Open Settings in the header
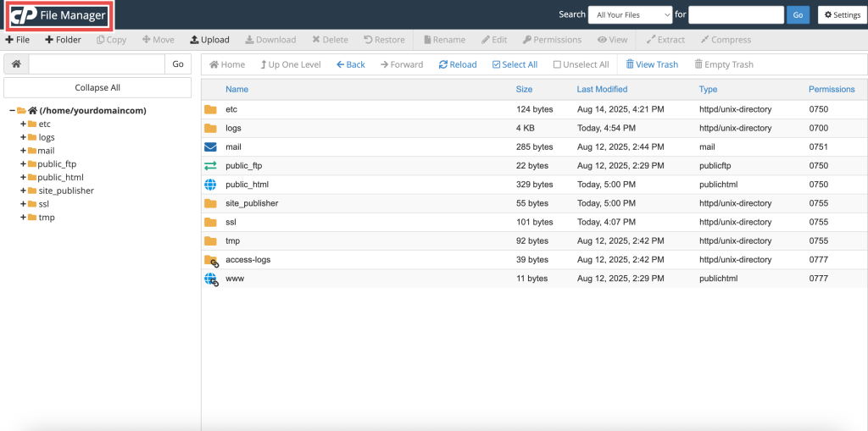Image resolution: width=868 pixels, height=431 pixels. [842, 15]
